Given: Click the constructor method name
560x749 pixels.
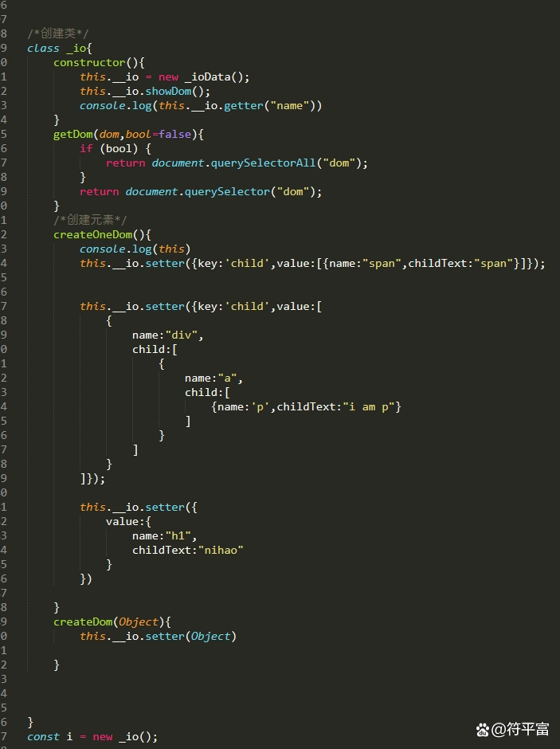Looking at the screenshot, I should pos(89,62).
